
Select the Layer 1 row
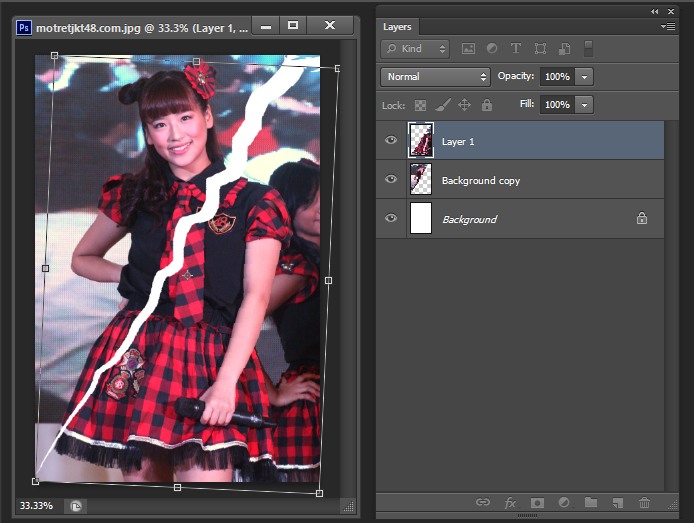[520, 140]
